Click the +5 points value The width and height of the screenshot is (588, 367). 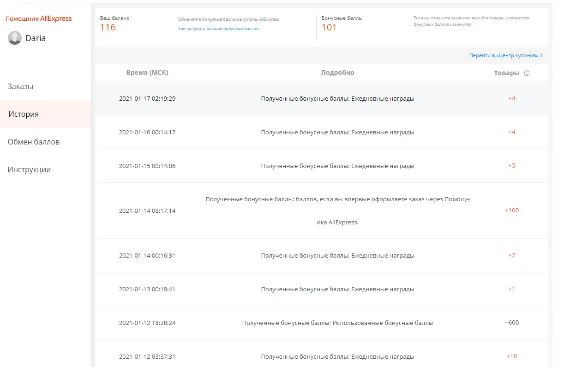pos(512,166)
